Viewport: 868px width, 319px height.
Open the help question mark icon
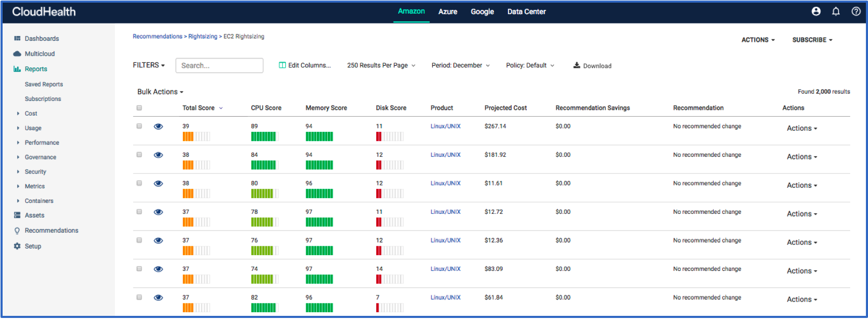point(855,12)
